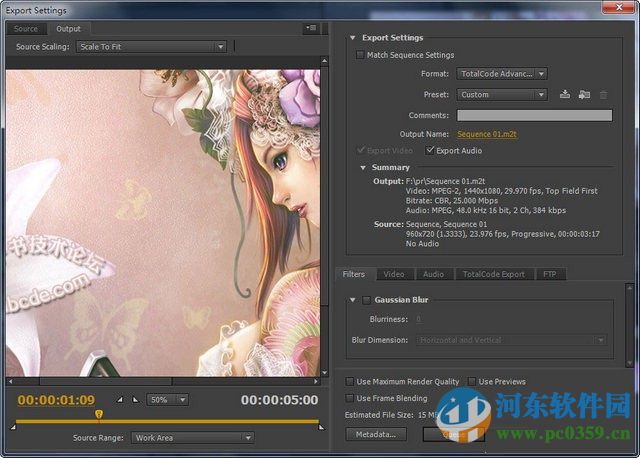Open the FTP tab
The image size is (640, 458).
click(549, 274)
